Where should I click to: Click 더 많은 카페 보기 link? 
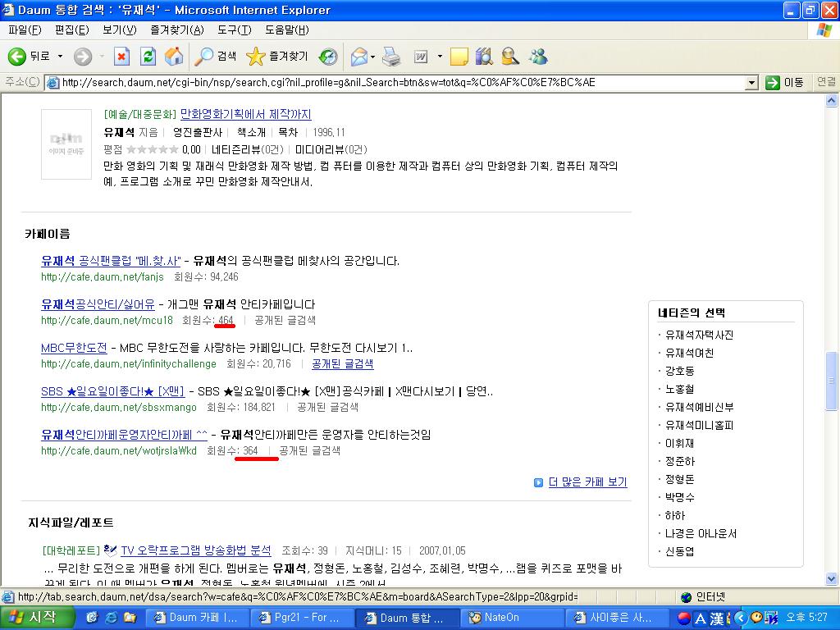(x=587, y=482)
